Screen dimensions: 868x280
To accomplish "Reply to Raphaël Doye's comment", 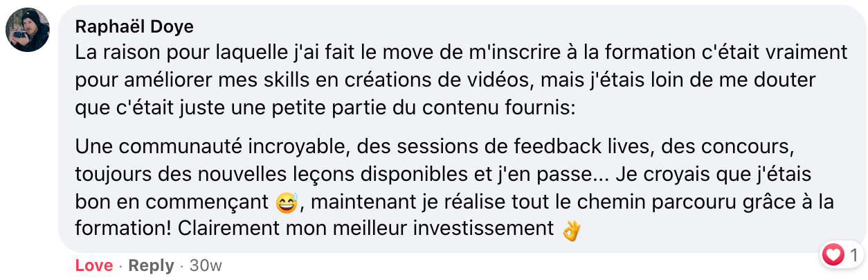I will 151,265.
